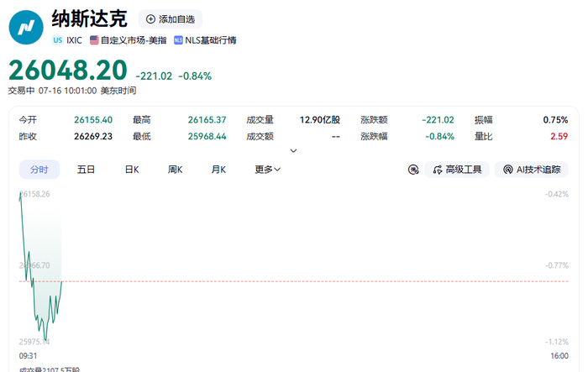Click the Nasdaq logo icon
588x372 pixels.
[26, 28]
